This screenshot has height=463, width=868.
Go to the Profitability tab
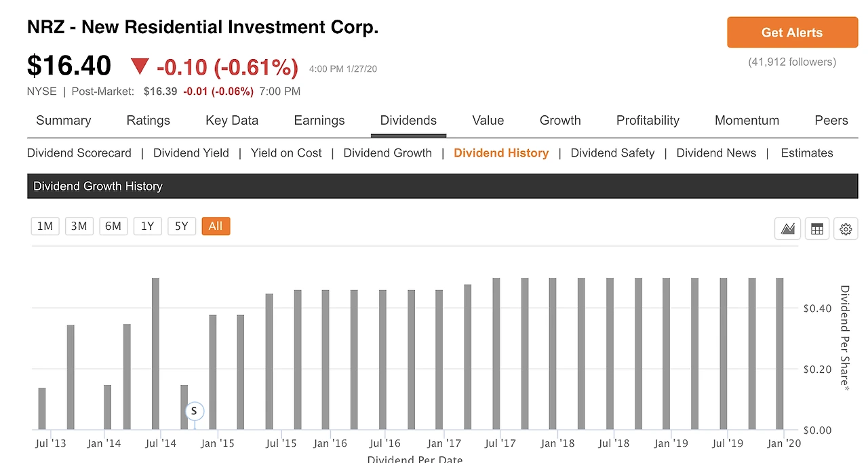(x=648, y=121)
